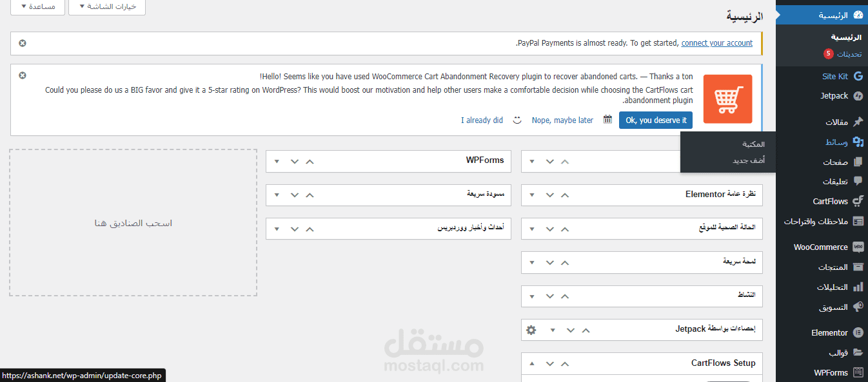Image resolution: width=868 pixels, height=382 pixels.
Task: Open the Screen Options dropdown (خيارات الشاشة)
Action: click(106, 6)
